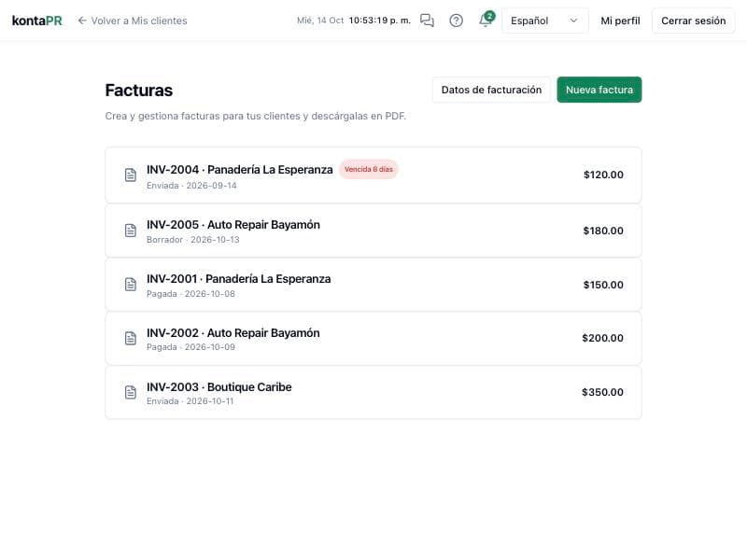
Task: Select the $150.00 amount
Action: (x=603, y=285)
